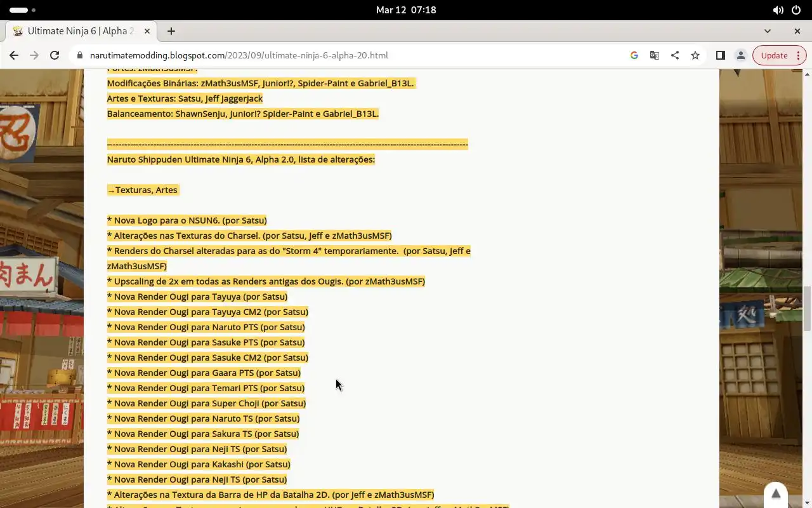Click the back-to-top arrow button
The image size is (812, 508).
click(x=775, y=494)
